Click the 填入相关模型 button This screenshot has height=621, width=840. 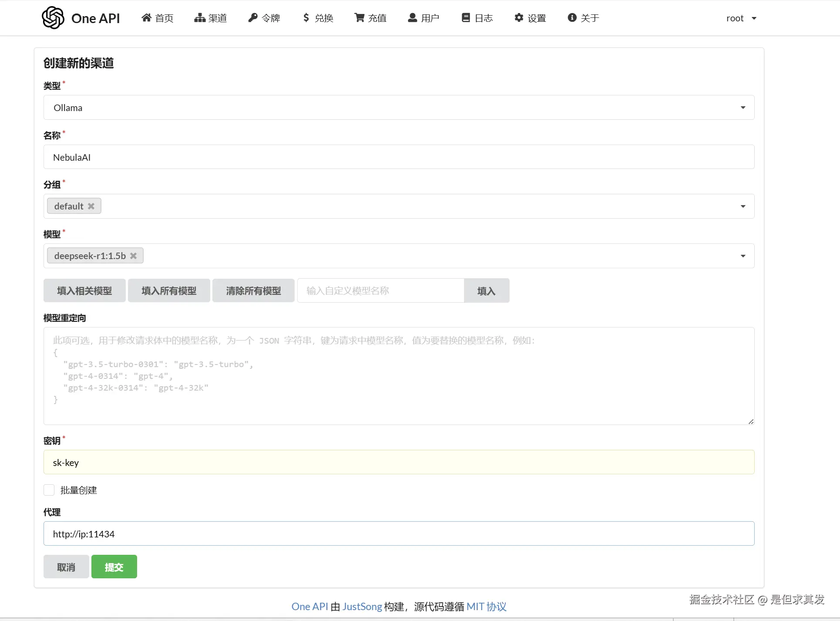tap(84, 290)
